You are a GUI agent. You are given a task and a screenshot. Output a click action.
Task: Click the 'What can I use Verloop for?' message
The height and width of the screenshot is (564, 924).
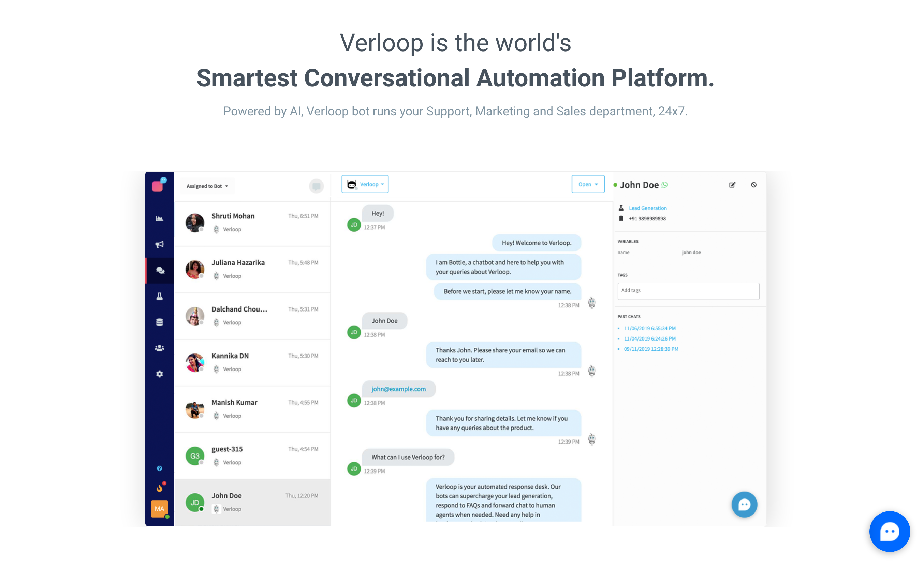point(409,458)
